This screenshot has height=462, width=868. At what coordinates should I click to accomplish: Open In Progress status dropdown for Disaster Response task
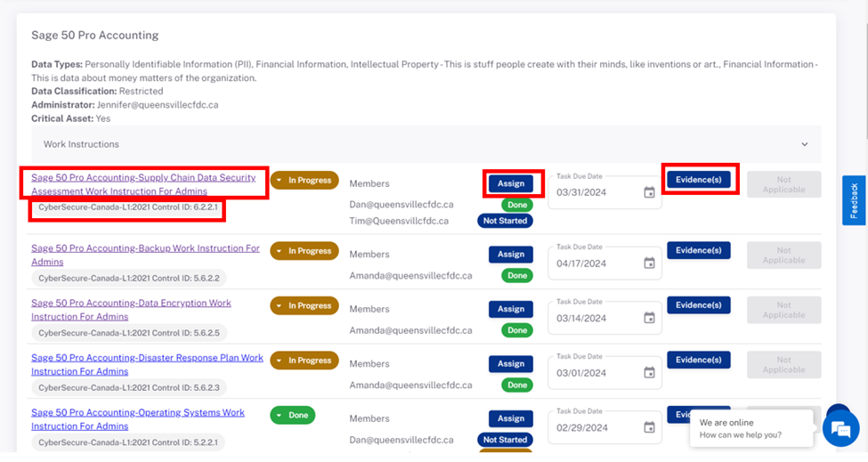click(304, 361)
